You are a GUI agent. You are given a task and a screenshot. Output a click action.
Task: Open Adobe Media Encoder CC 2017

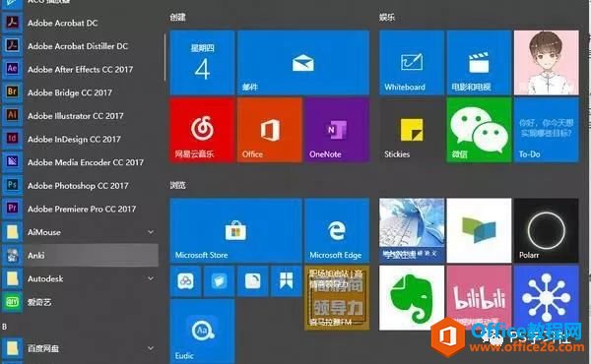pos(80,162)
